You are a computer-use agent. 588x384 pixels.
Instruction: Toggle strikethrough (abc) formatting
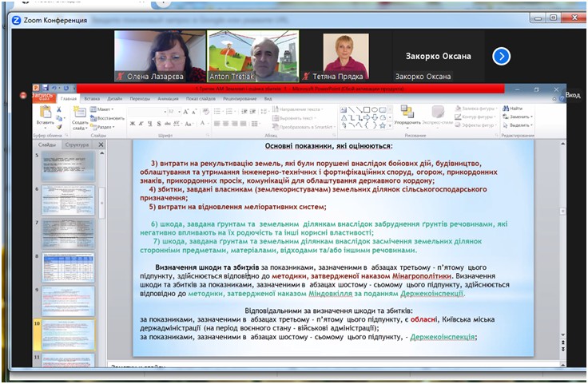pyautogui.click(x=168, y=124)
